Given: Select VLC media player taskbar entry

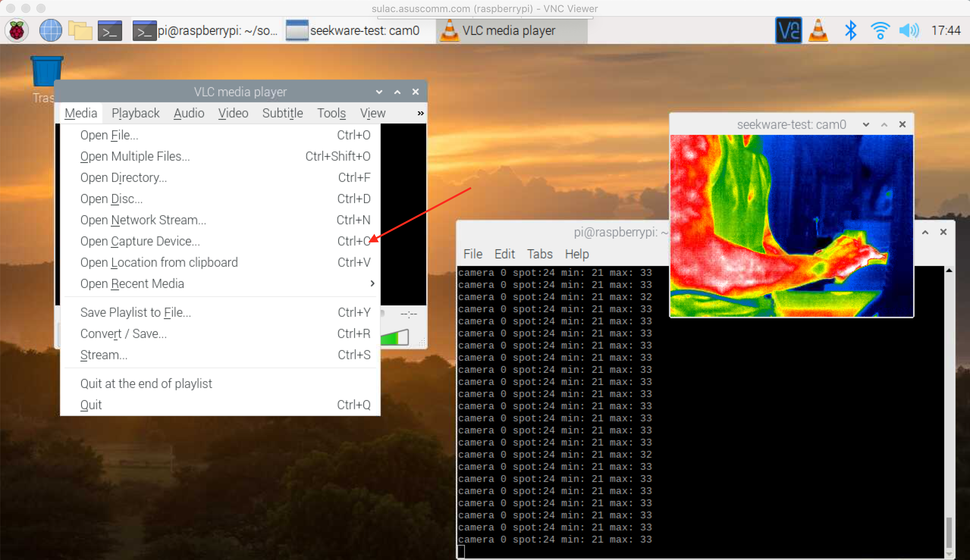Looking at the screenshot, I should [x=512, y=30].
